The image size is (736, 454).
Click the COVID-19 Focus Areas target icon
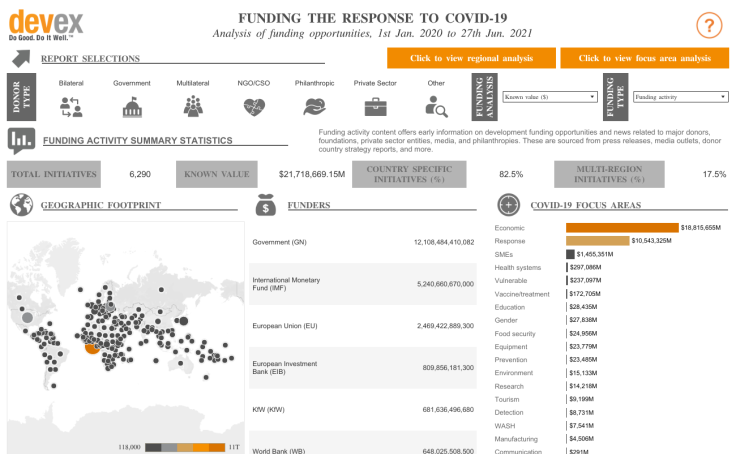click(508, 205)
